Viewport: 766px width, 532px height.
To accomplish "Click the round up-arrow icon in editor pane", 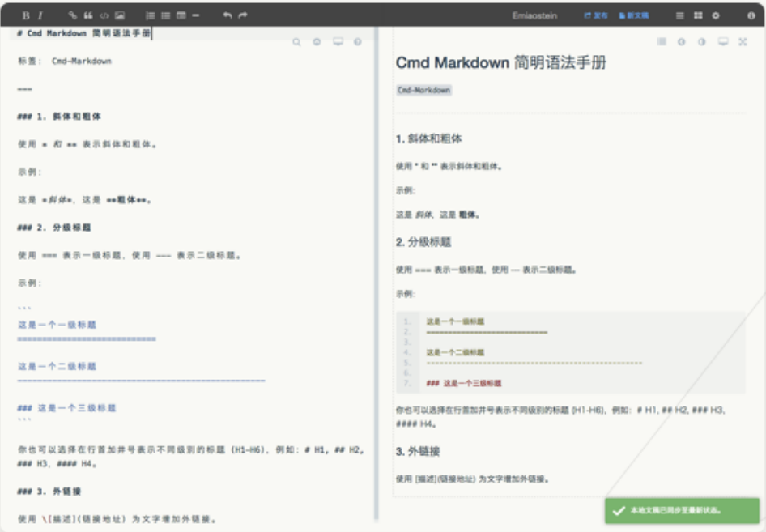I will [317, 42].
